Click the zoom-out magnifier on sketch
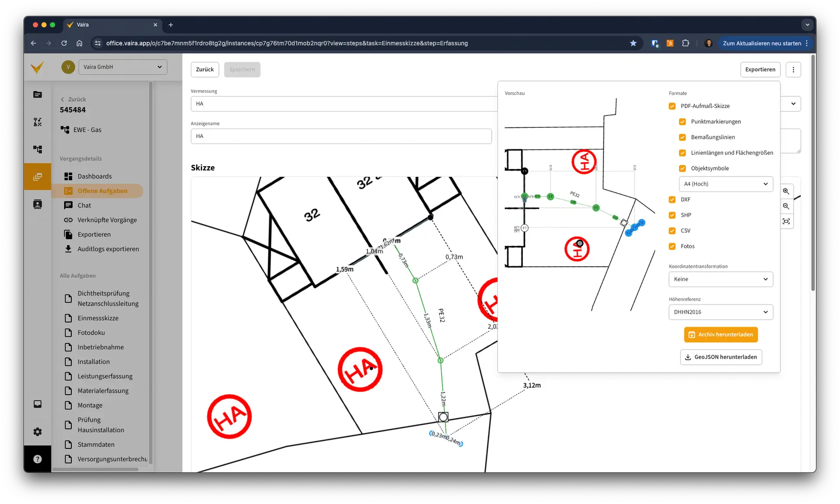Screen dimensions: 840x504 click(x=786, y=206)
